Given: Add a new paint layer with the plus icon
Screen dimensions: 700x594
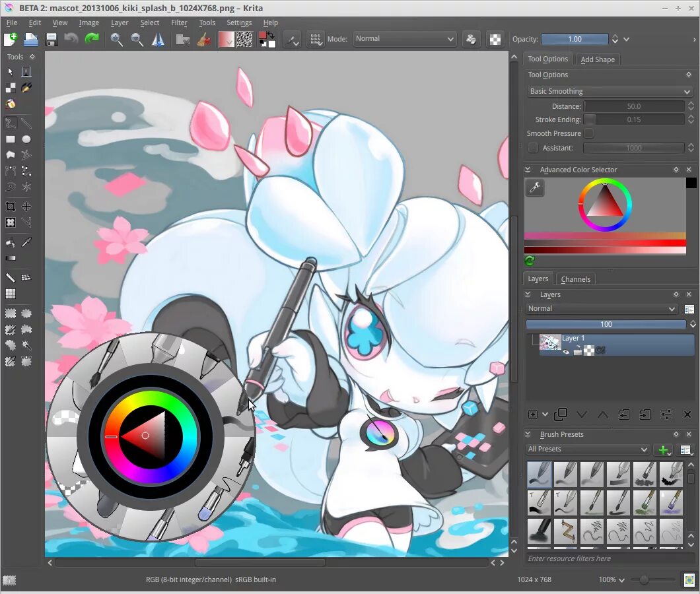Looking at the screenshot, I should pos(532,414).
